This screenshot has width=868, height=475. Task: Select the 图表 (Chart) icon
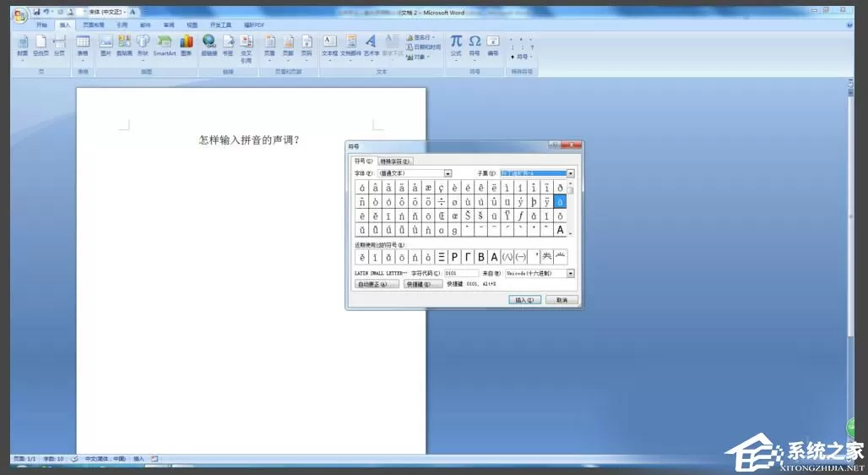click(x=187, y=46)
